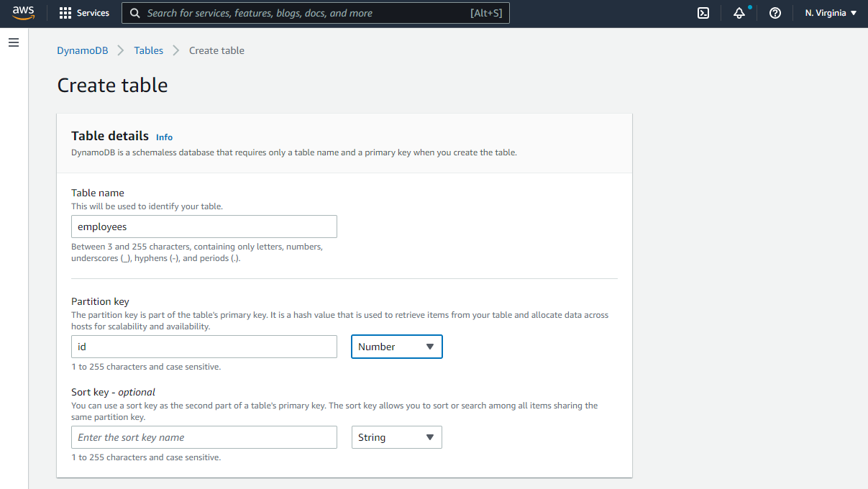868x489 pixels.
Task: Open the N. Virginia region dropdown
Action: pos(831,13)
